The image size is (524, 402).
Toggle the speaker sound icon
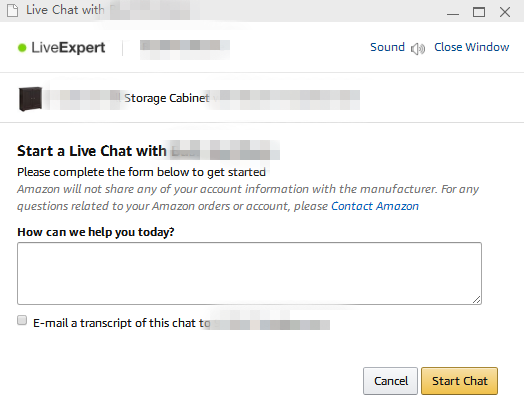pos(418,49)
